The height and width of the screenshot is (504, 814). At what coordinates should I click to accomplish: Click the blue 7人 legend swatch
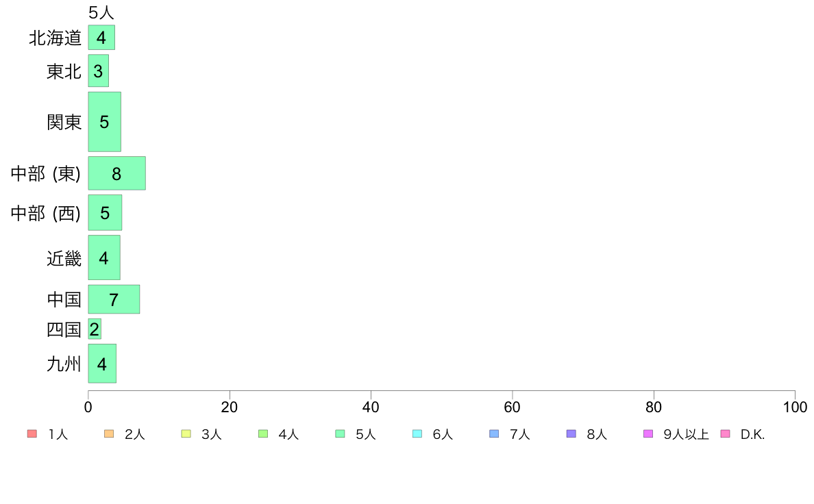tap(494, 434)
